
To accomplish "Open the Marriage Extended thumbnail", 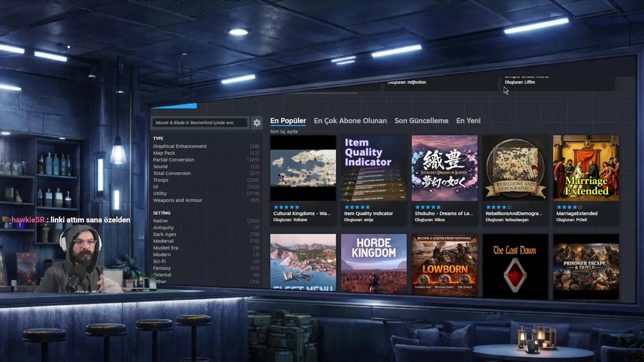I will click(x=586, y=168).
